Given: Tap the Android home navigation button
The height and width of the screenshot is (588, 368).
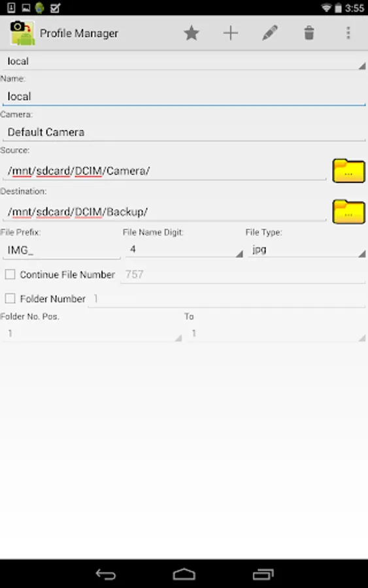Looking at the screenshot, I should 184,574.
